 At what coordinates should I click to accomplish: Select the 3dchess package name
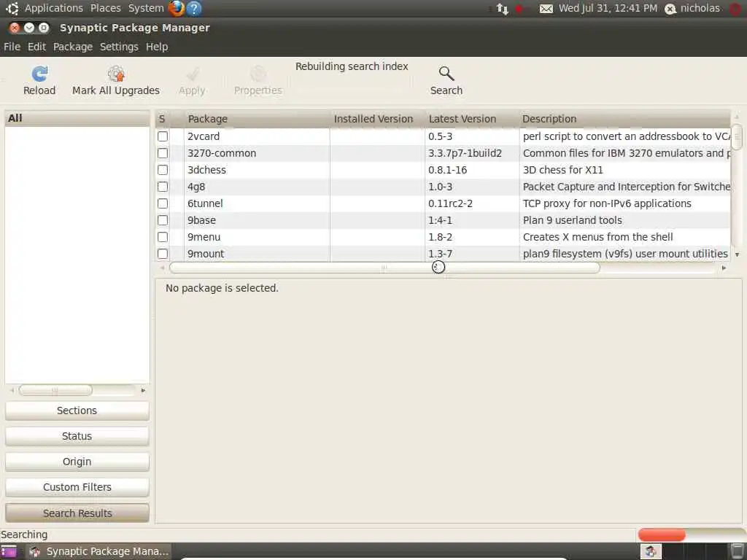tap(206, 170)
